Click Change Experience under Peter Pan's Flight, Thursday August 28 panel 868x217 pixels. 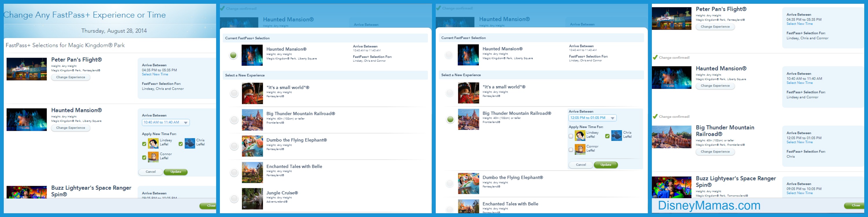click(70, 77)
